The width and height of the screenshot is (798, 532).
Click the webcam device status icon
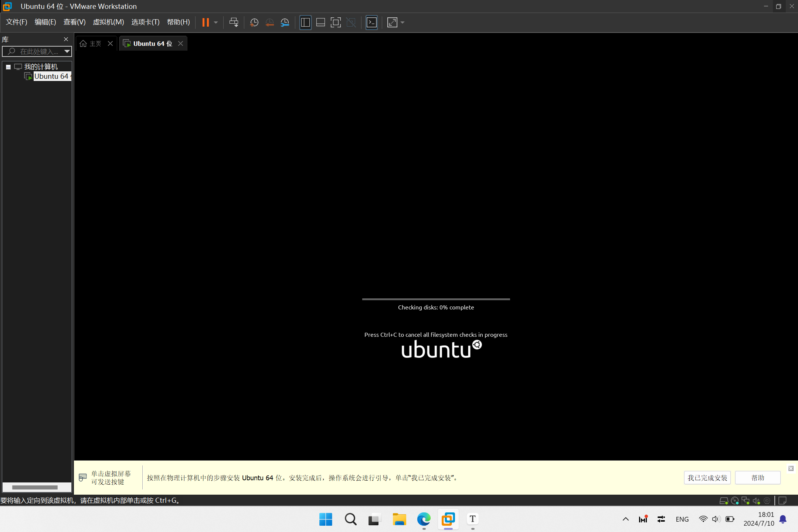767,501
